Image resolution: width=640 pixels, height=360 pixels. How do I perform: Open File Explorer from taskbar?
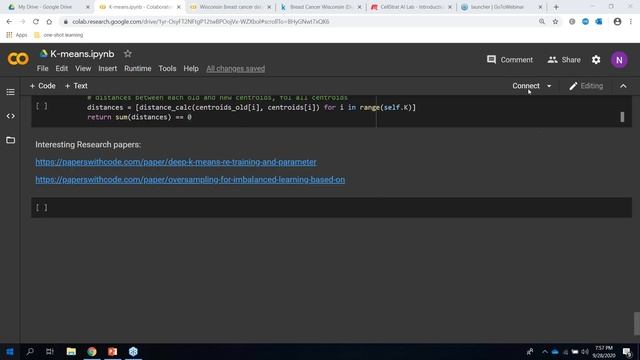pyautogui.click(x=71, y=351)
